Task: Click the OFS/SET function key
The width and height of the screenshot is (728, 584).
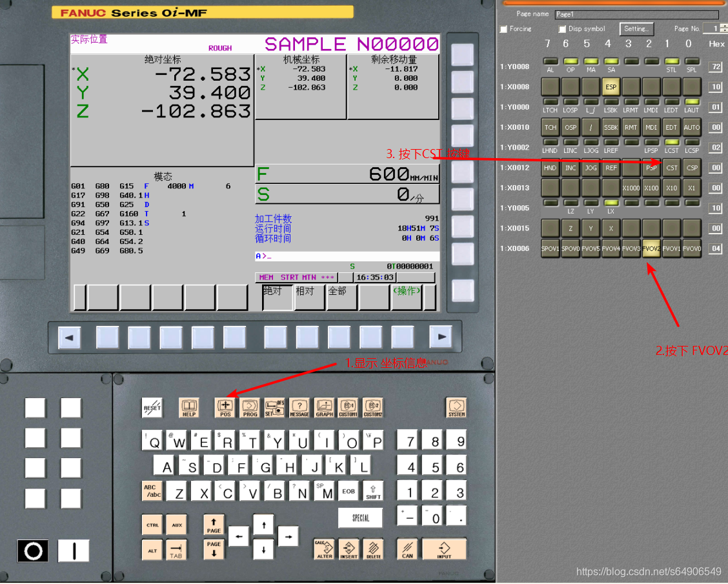Action: tap(274, 407)
